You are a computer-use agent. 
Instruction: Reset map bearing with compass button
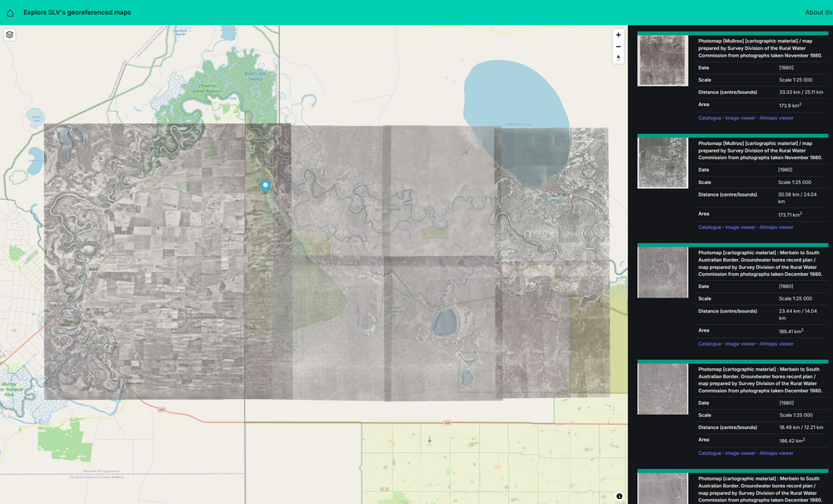[618, 58]
